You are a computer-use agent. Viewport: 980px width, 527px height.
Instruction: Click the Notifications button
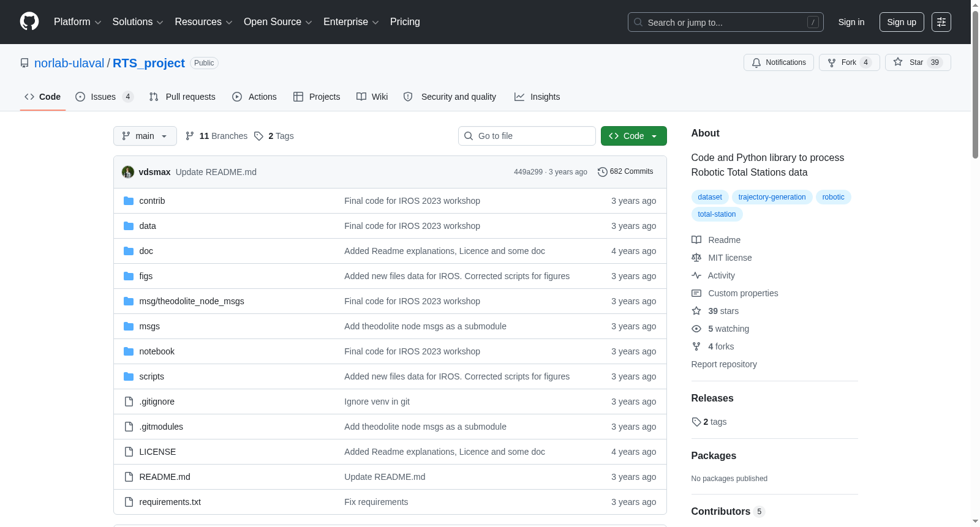(778, 62)
